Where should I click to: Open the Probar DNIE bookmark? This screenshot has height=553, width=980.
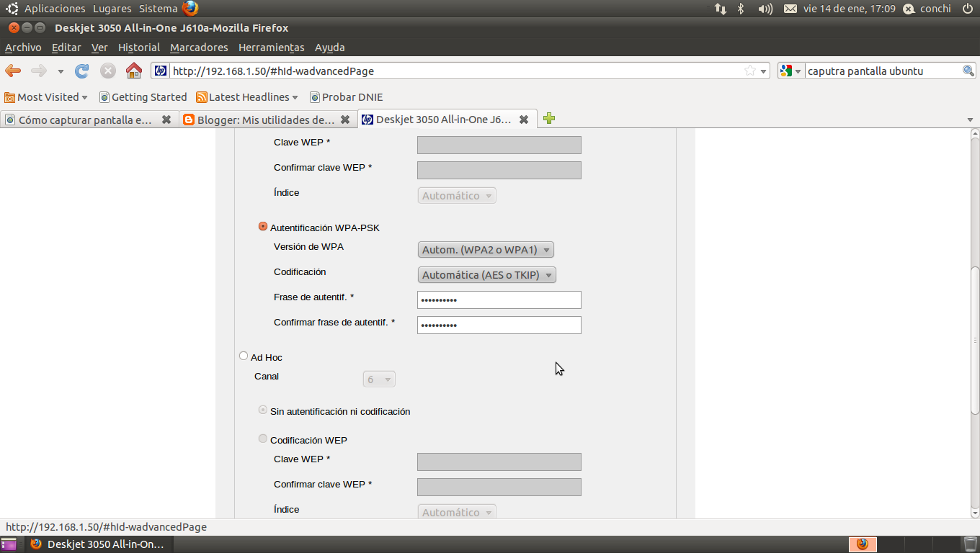[x=346, y=97]
